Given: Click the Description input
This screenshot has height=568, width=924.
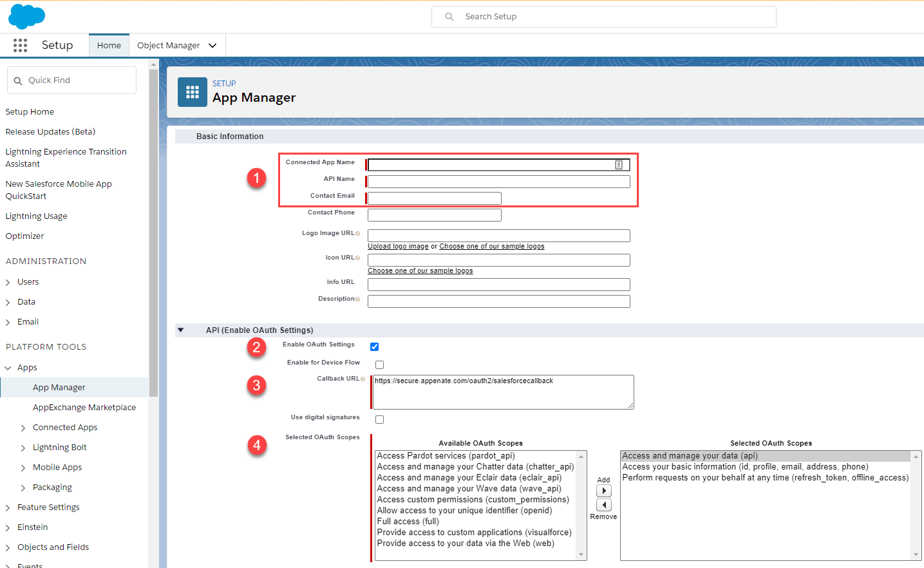Looking at the screenshot, I should pyautogui.click(x=498, y=301).
